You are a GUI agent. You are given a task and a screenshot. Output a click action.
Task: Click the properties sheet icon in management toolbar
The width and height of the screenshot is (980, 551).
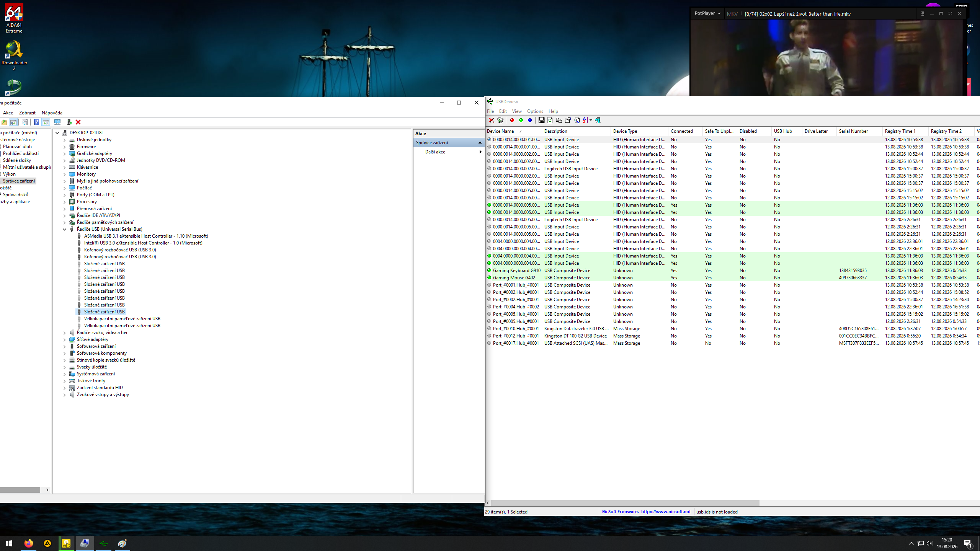click(24, 122)
